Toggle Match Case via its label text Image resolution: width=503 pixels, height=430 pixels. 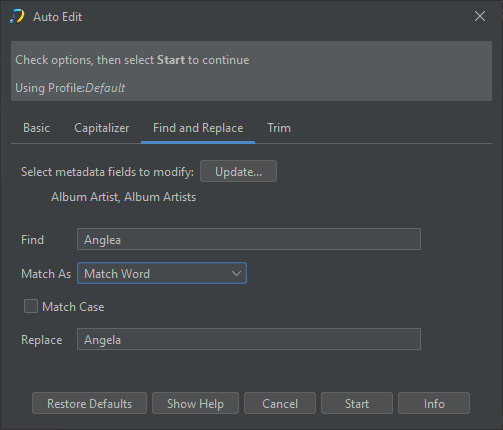pos(73,307)
